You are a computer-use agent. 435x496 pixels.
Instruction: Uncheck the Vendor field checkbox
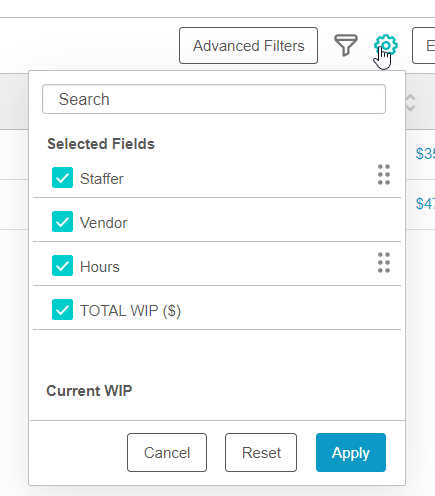click(62, 222)
